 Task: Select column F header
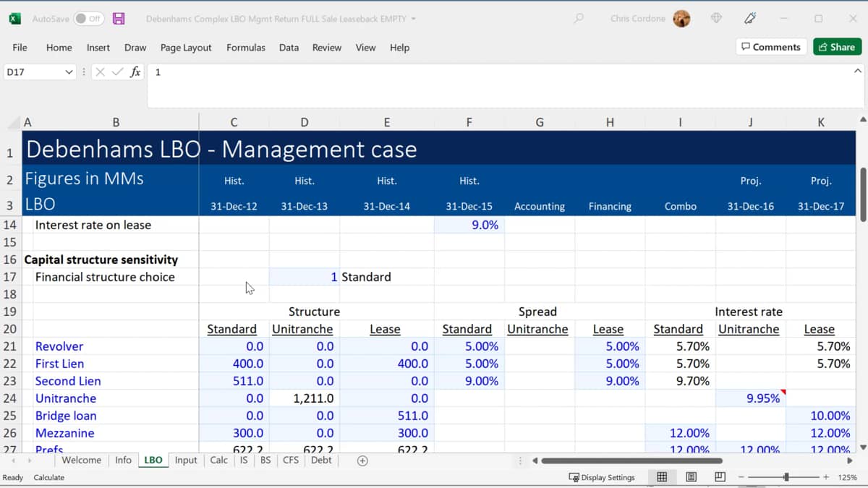[x=469, y=122]
